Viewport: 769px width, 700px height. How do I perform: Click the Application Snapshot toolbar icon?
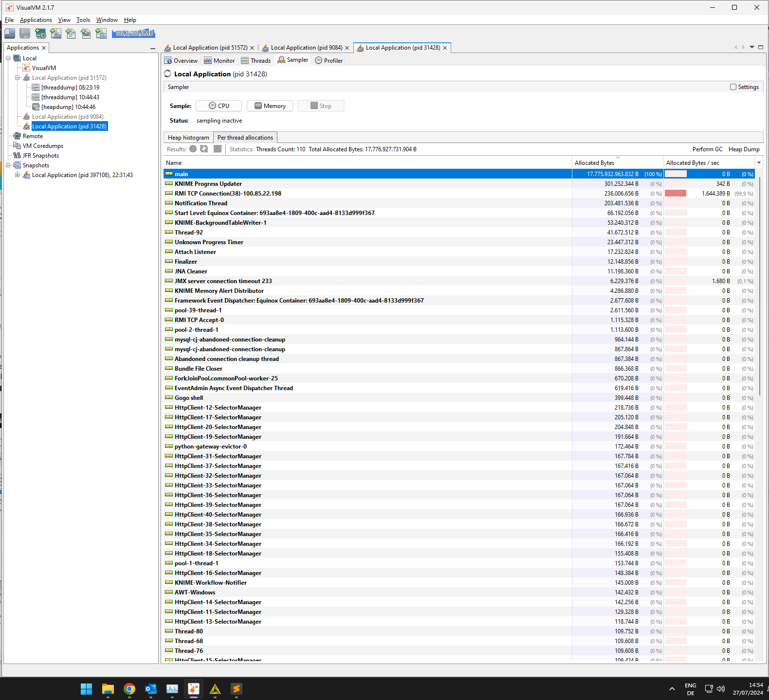coord(101,33)
